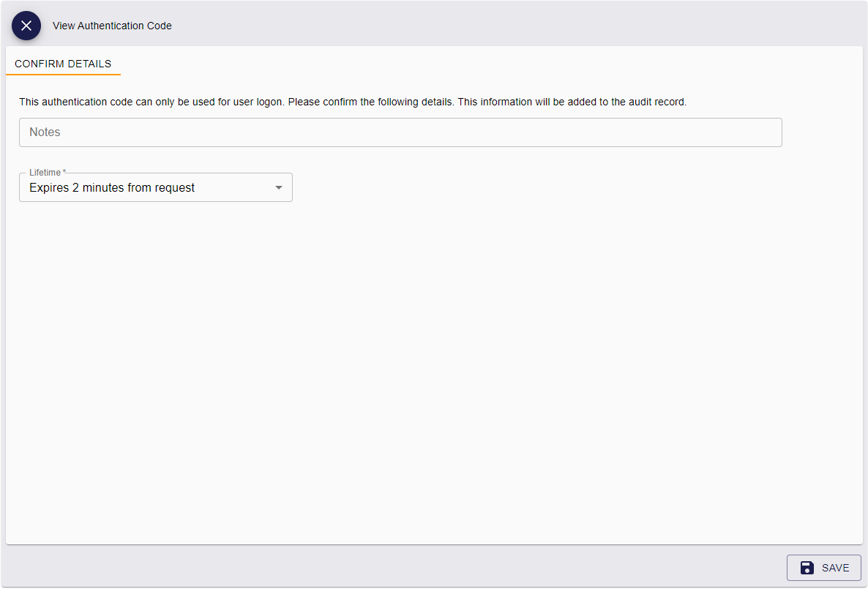This screenshot has height=589, width=868.
Task: Dismiss the dialog with the round dark button
Action: coord(26,26)
